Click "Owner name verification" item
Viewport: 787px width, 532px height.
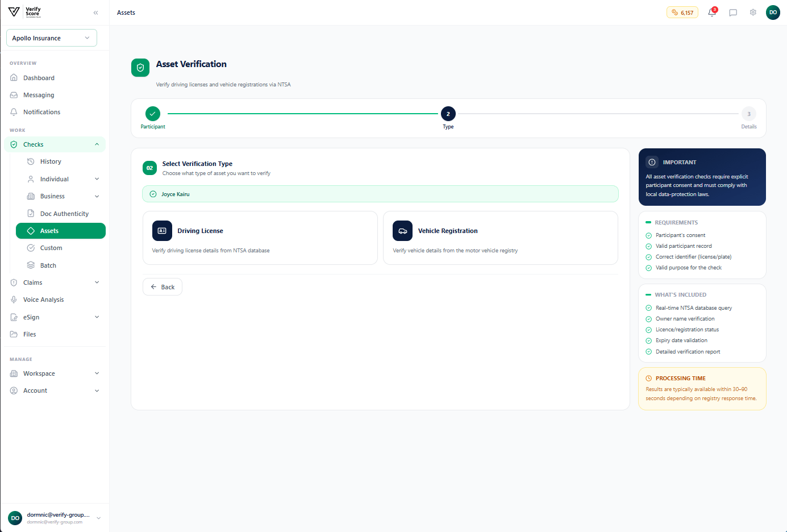click(x=685, y=319)
